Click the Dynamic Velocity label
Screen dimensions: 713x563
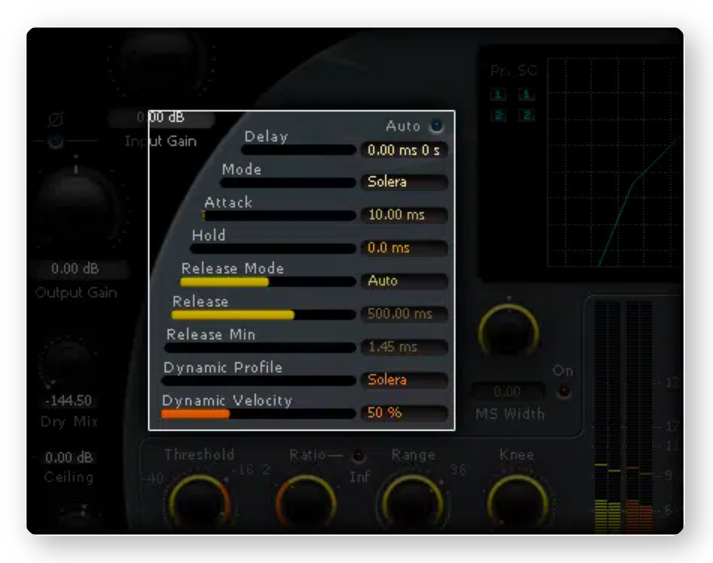[227, 401]
